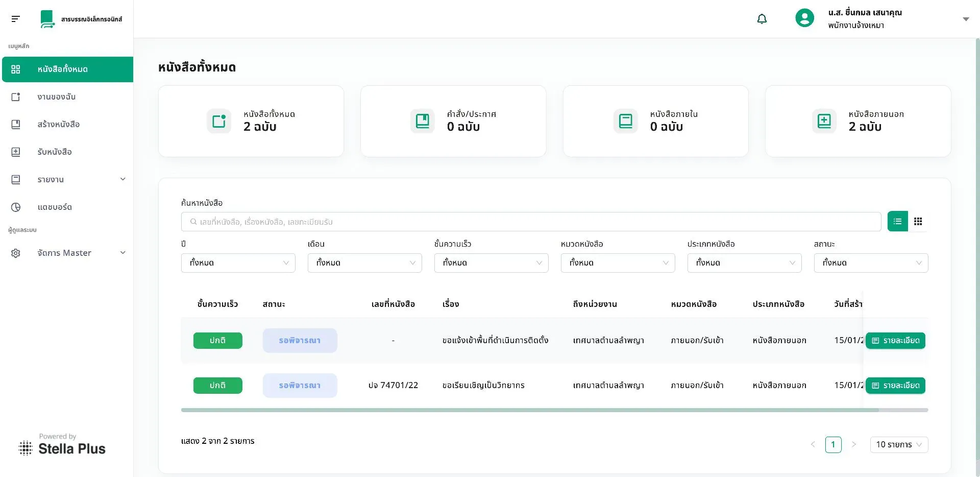The width and height of the screenshot is (980, 477).
Task: Click the รับหนังสือ plus-box icon
Action: pos(16,152)
